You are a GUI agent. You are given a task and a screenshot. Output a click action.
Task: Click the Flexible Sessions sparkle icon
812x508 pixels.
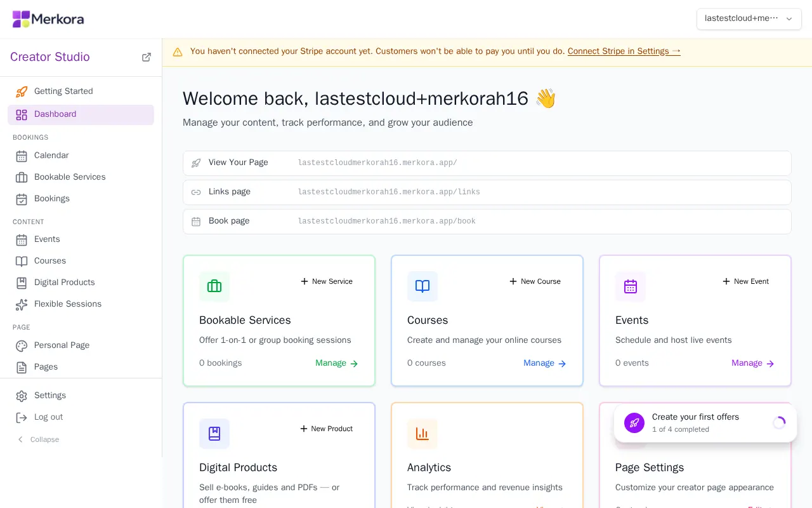(x=22, y=304)
